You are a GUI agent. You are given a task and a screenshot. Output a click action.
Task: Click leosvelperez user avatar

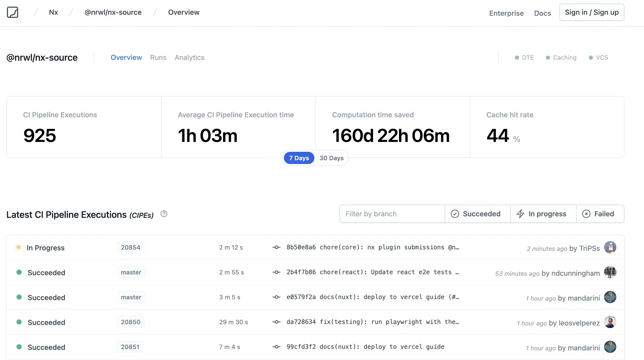(610, 322)
